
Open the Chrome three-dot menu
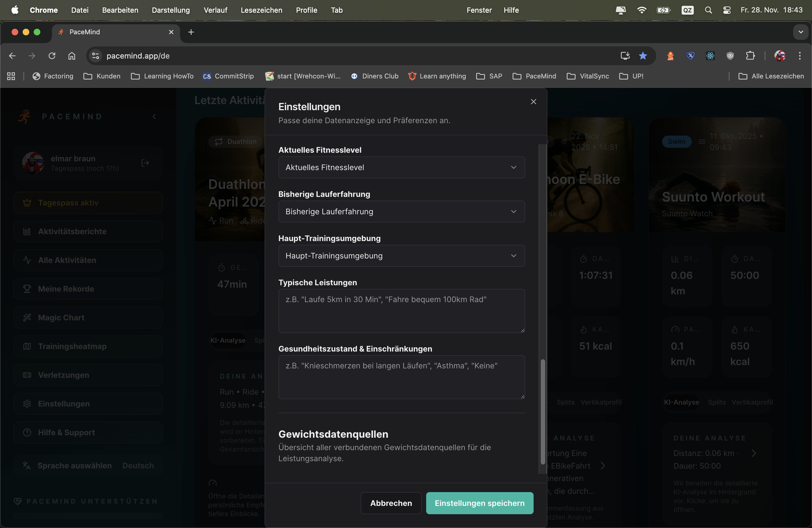point(799,56)
